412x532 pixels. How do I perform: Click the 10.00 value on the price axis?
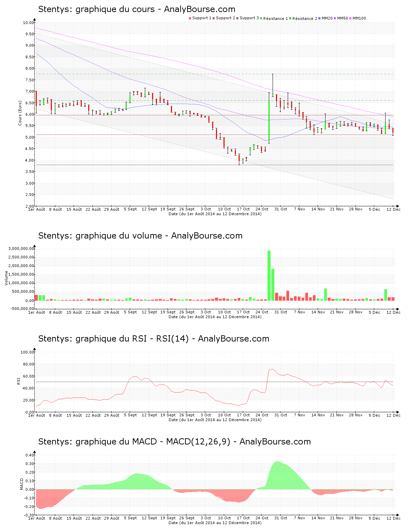tap(28, 23)
